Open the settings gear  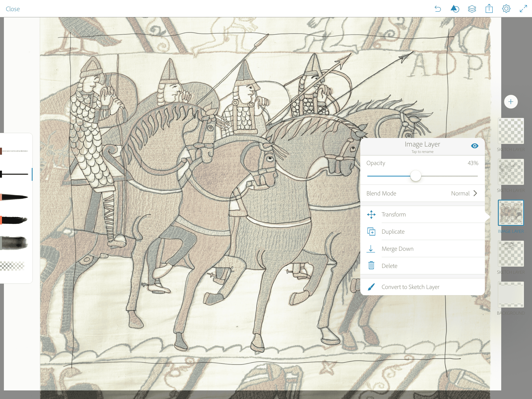tap(506, 9)
